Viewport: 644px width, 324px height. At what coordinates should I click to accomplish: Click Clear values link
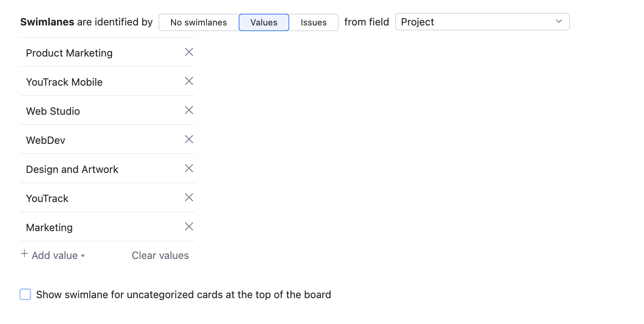tap(160, 256)
